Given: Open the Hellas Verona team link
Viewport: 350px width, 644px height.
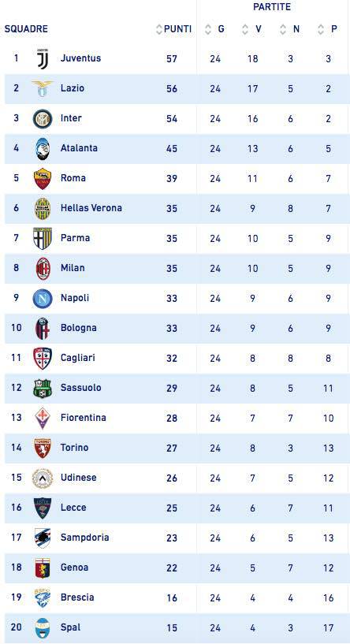Looking at the screenshot, I should pos(91,208).
